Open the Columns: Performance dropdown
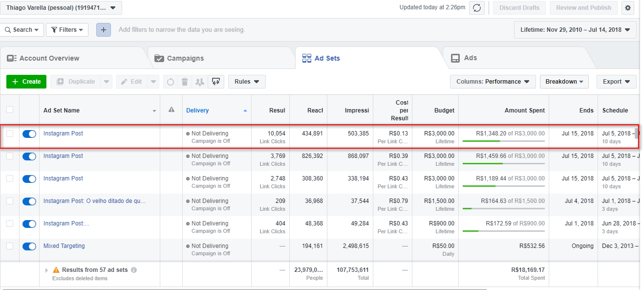The width and height of the screenshot is (644, 290). click(x=493, y=82)
